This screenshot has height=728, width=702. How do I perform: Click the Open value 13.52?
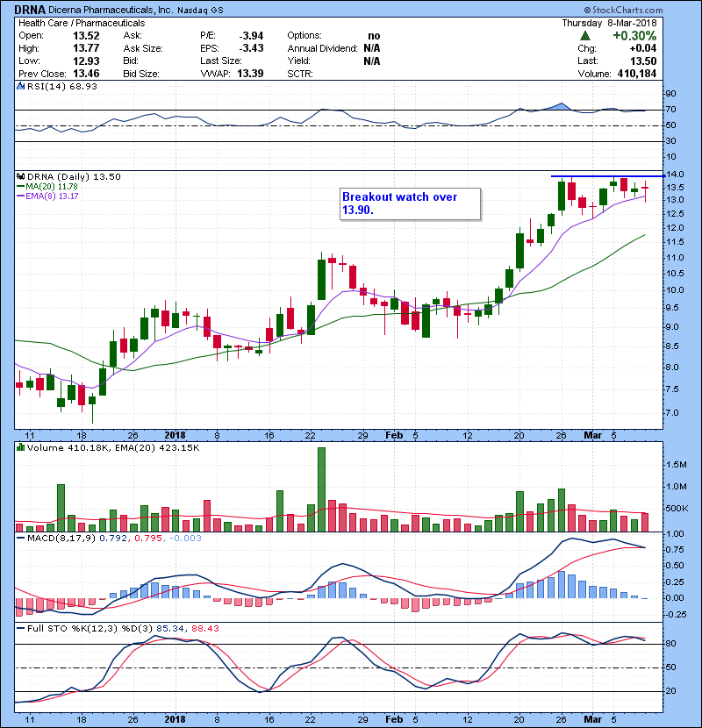tap(86, 36)
